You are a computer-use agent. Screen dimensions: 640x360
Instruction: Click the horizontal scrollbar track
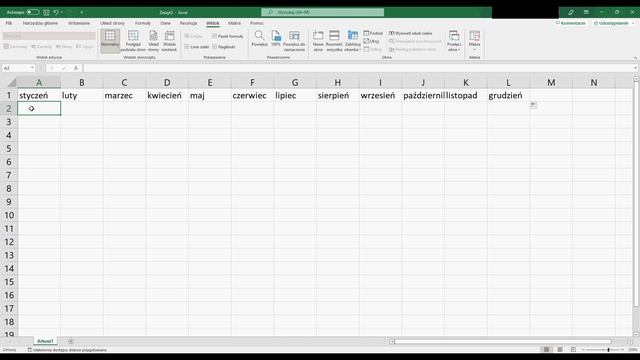(x=503, y=341)
